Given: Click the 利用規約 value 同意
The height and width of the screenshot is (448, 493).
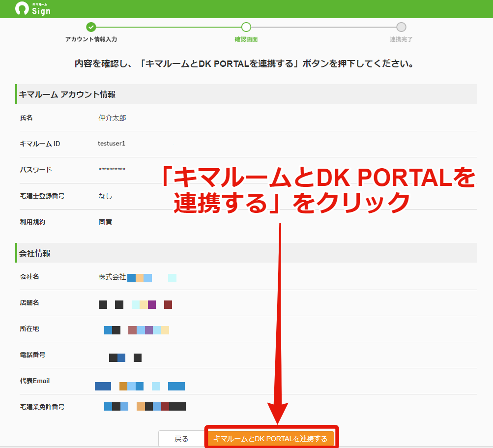Looking at the screenshot, I should coord(105,222).
